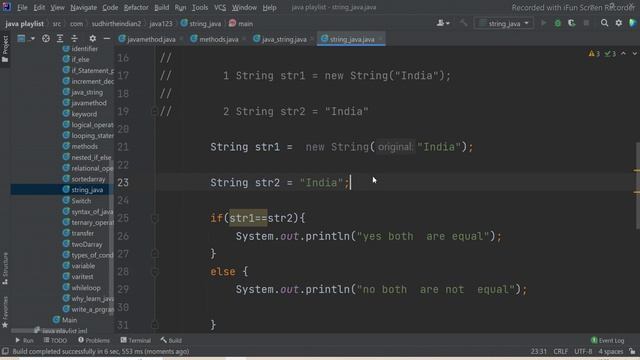Open the Event Log
The width and height of the screenshot is (640, 360).
coord(607,340)
